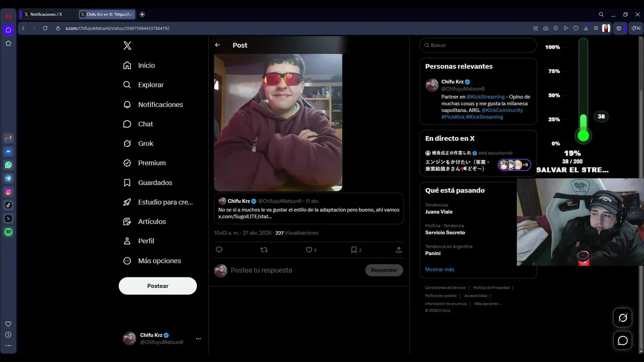Click the Postear button
Screen dimensions: 644x362
pyautogui.click(x=157, y=286)
